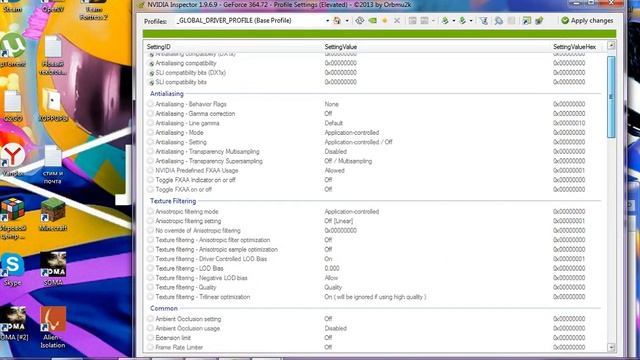
Task: Click the window-shaped toolbar icon left of wrench
Action: (527, 20)
